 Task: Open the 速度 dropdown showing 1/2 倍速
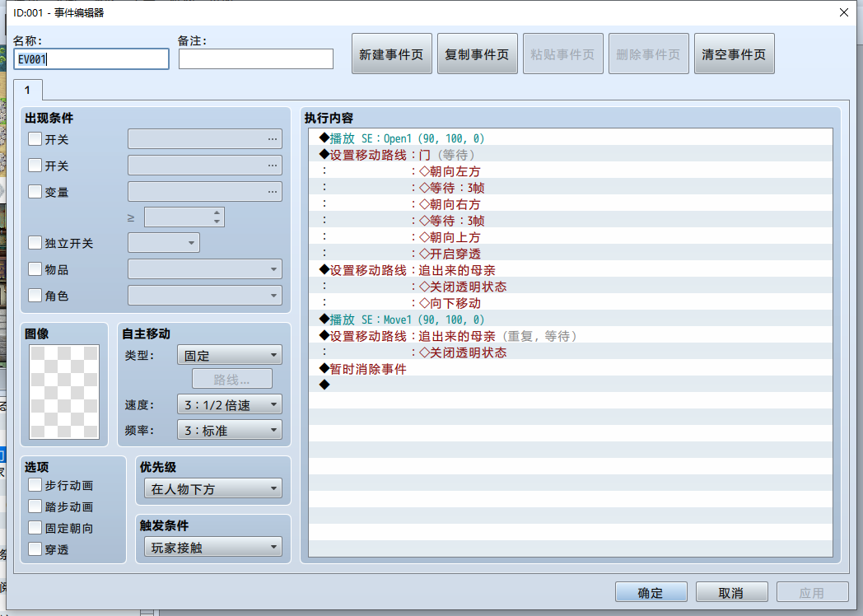pos(230,404)
